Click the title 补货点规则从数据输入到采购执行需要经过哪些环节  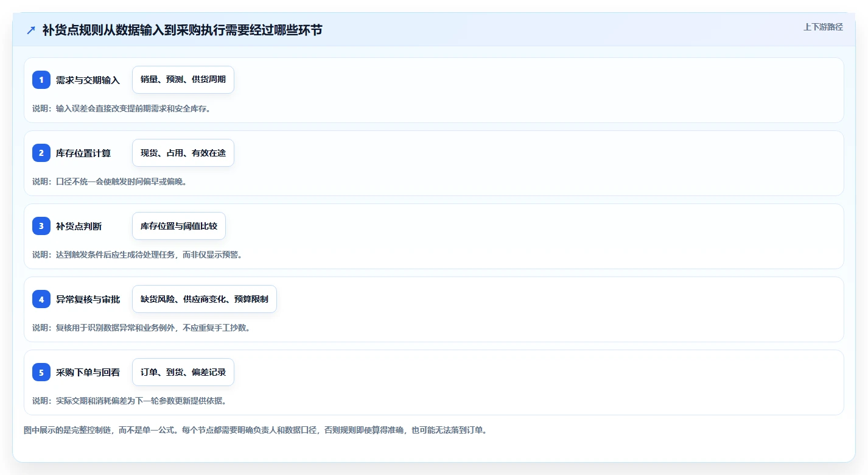pyautogui.click(x=182, y=30)
